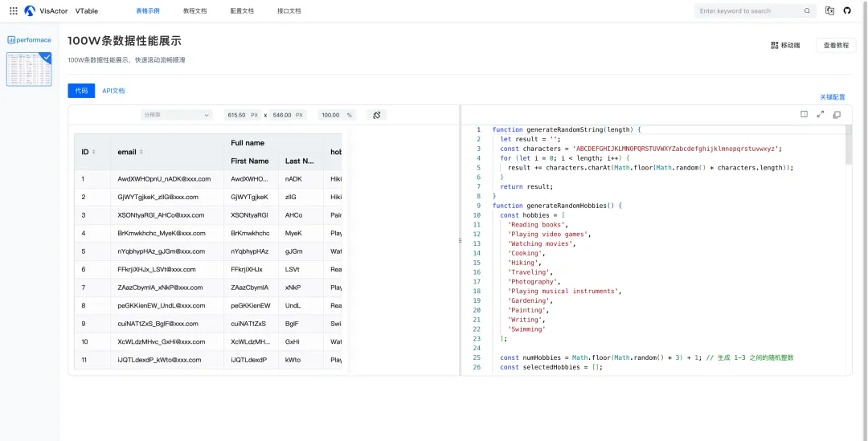Click the code editor vertical scrollbar
This screenshot has height=441, width=868.
click(x=848, y=145)
